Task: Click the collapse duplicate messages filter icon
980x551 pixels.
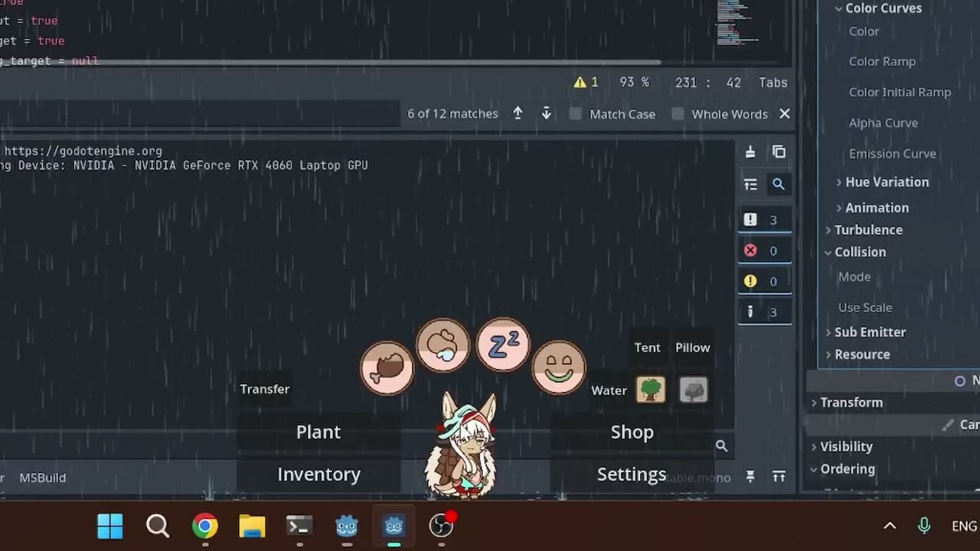Action: [750, 184]
